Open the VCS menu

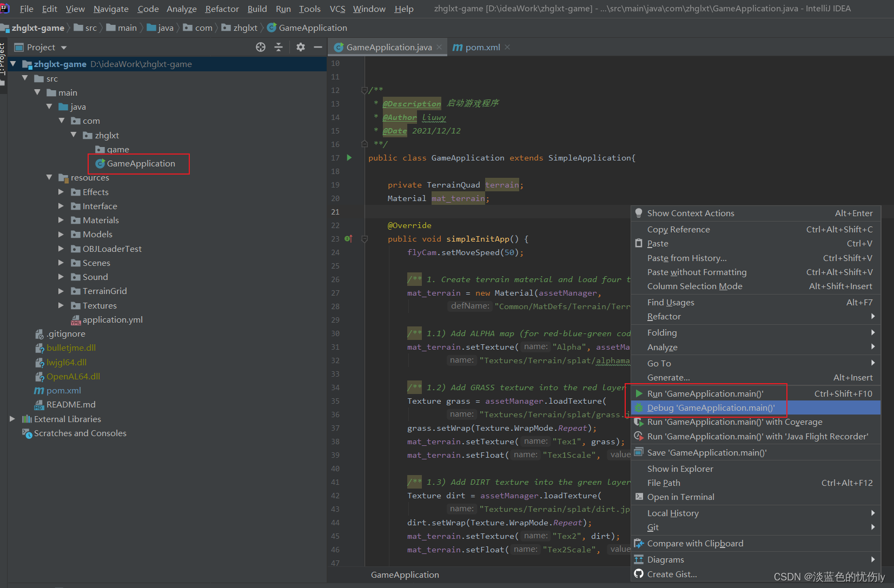coord(337,9)
